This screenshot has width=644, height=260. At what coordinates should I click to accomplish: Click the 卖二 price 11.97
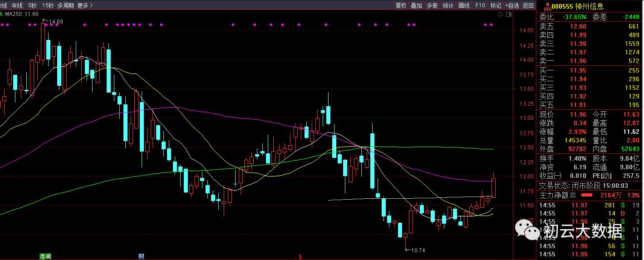point(578,52)
